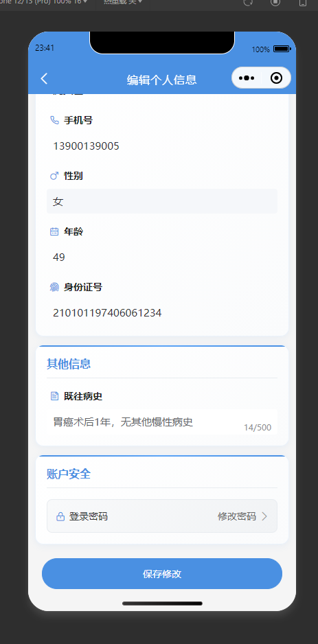Edit the phone number field 13900139005
The image size is (318, 644).
pos(162,146)
